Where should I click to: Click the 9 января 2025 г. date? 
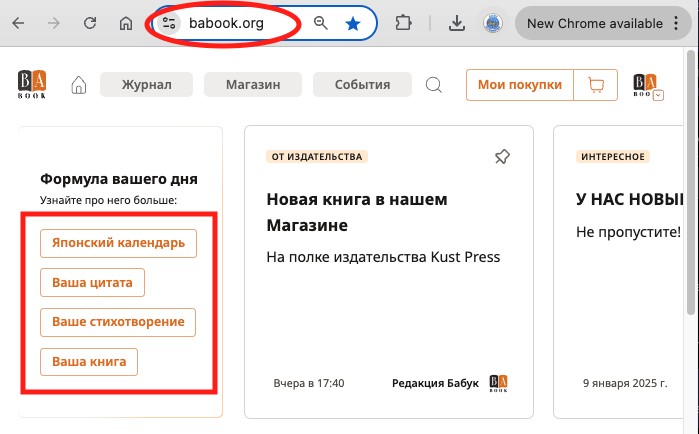point(625,383)
